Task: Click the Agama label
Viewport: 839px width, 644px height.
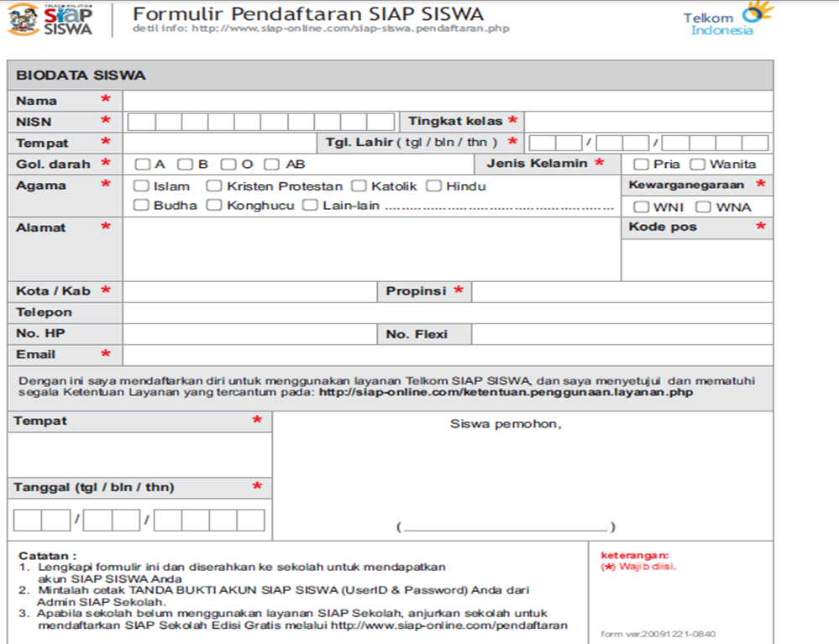Action: [x=41, y=186]
